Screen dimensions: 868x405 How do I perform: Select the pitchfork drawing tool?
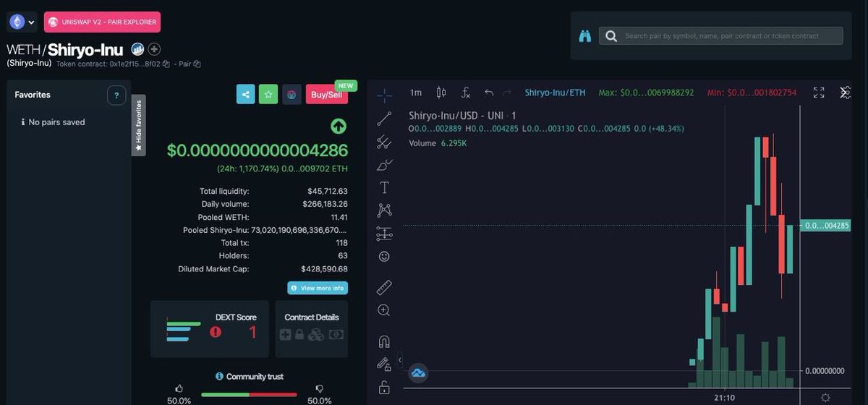[384, 142]
